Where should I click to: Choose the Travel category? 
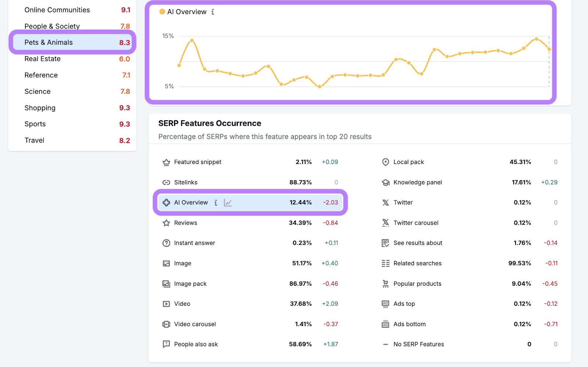click(35, 140)
